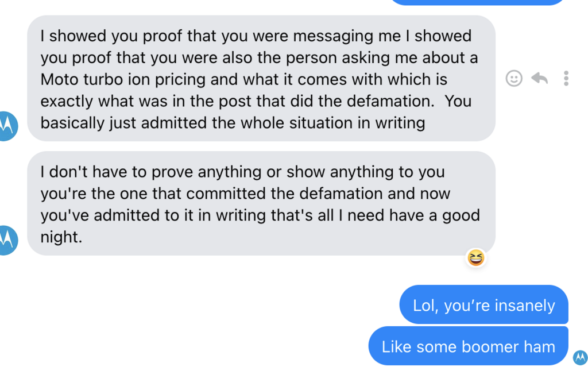Viewport: 588px width, 386px height.
Task: Click the partially visible blue bubble at top
Action: [x=478, y=2]
